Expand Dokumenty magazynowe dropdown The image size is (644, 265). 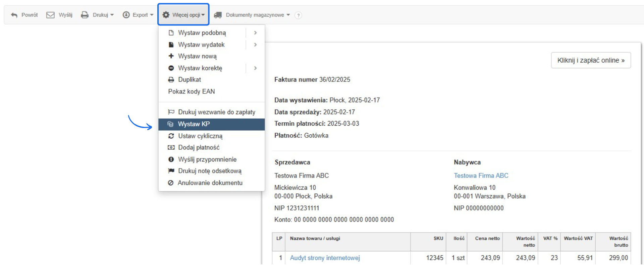252,15
